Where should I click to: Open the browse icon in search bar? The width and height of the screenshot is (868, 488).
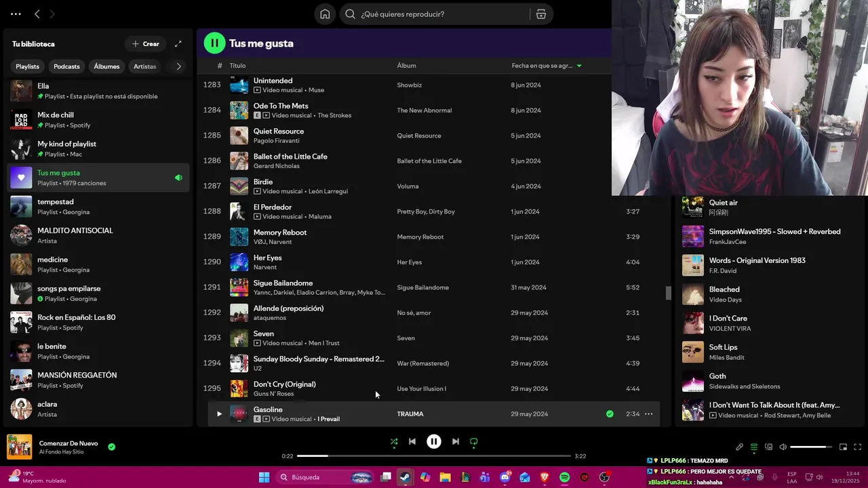click(540, 14)
